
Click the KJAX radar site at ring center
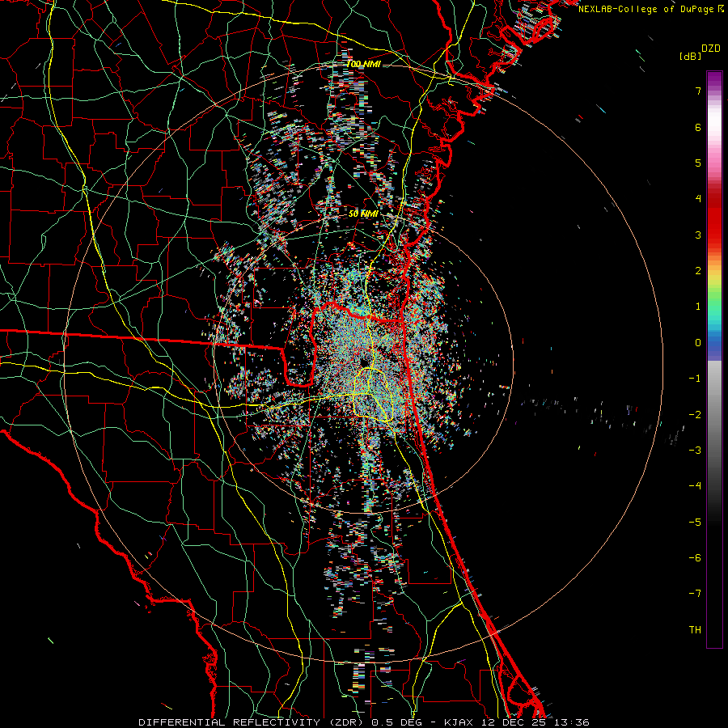363,362
